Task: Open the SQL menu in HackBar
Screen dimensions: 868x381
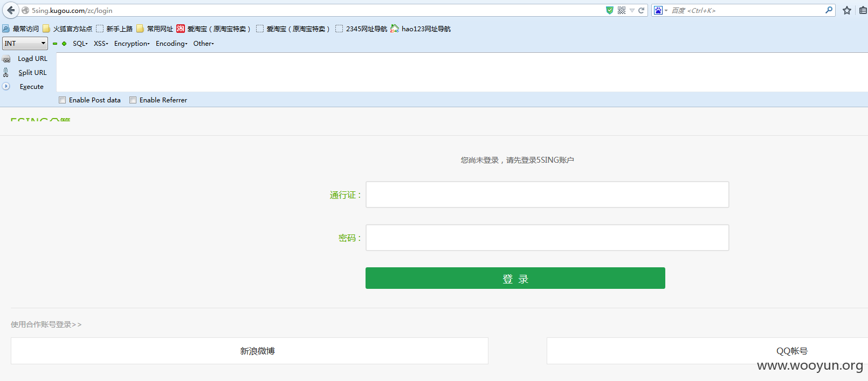Action: [x=80, y=44]
